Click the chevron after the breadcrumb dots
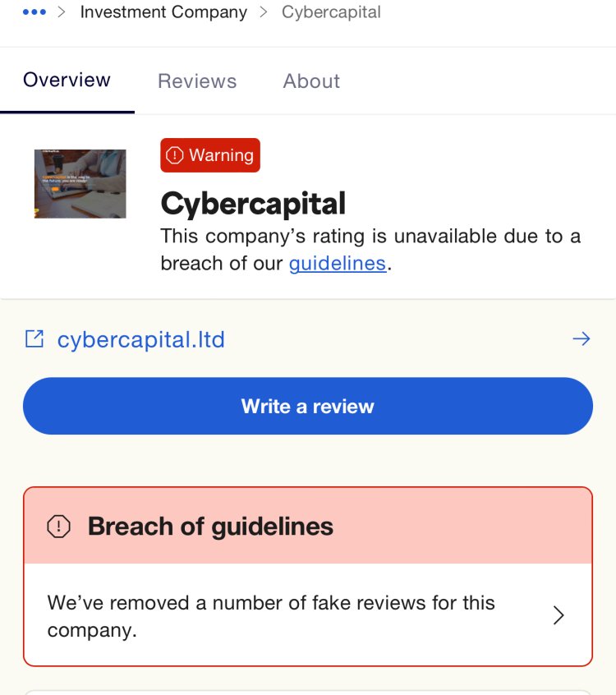This screenshot has height=695, width=616. click(62, 12)
